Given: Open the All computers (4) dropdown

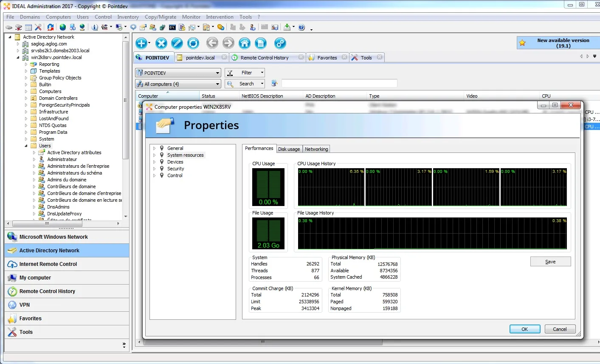Looking at the screenshot, I should [178, 84].
